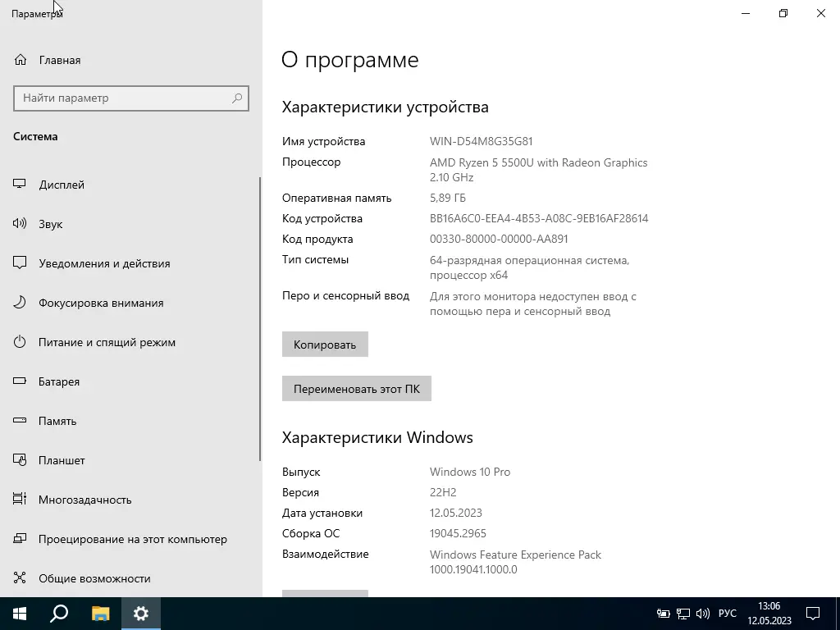Click the Общие возможности icon
The height and width of the screenshot is (630, 840).
point(20,578)
